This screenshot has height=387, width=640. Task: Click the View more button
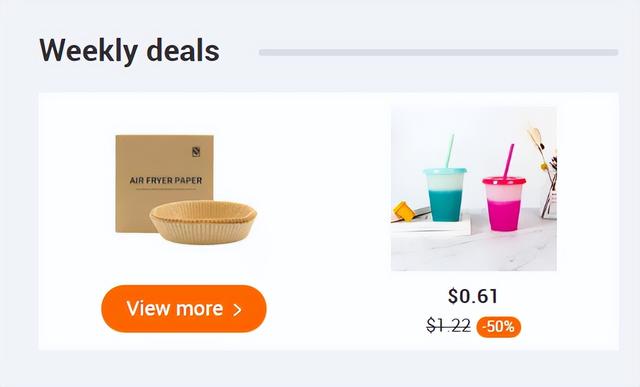pyautogui.click(x=184, y=309)
